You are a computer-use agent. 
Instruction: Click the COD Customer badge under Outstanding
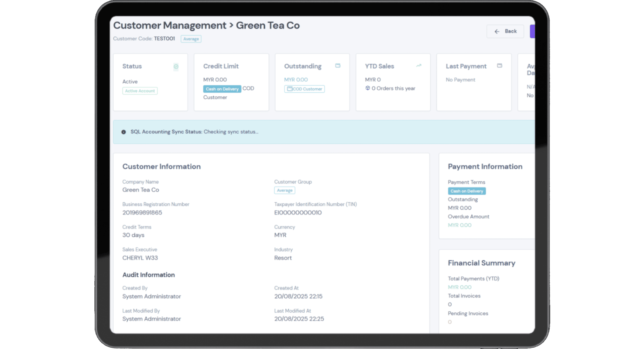(x=305, y=89)
